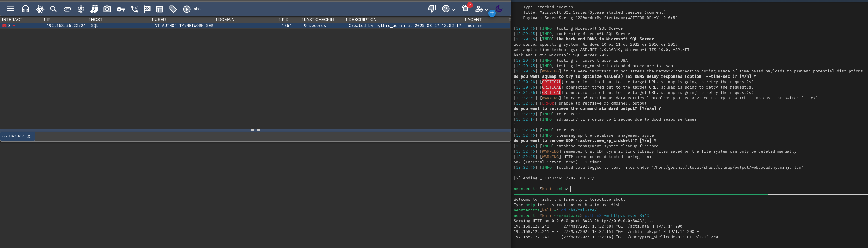
Task: Click the LAST CHECKIN column header
Action: coord(319,20)
